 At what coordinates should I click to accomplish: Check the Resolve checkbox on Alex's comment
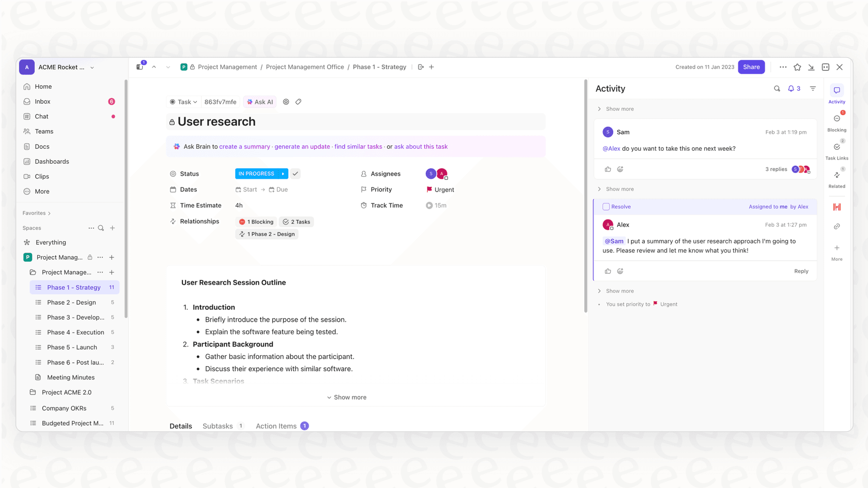coord(606,207)
